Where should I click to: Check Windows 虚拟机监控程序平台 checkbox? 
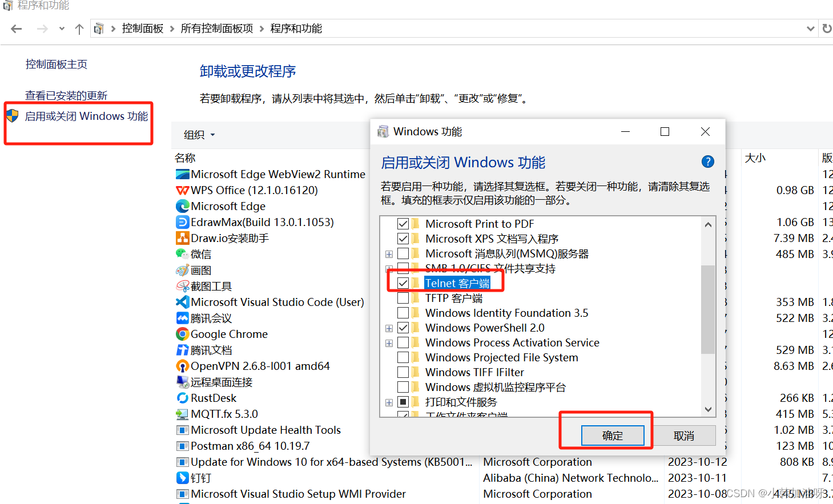[403, 387]
